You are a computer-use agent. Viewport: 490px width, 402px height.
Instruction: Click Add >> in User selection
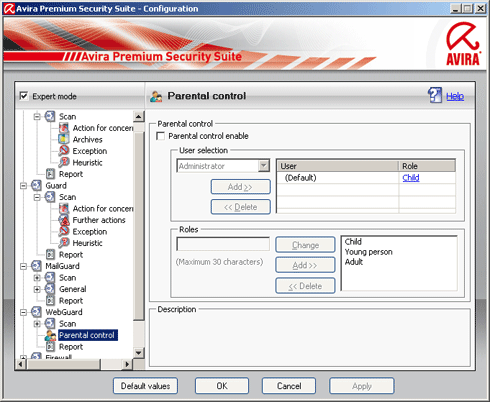240,187
